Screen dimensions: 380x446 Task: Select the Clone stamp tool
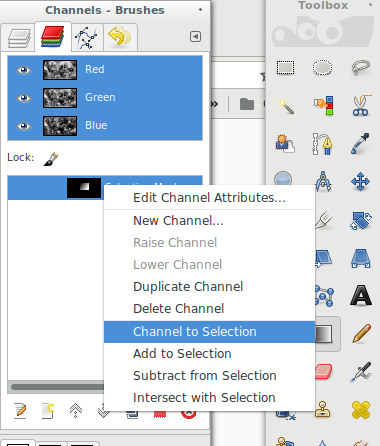(x=323, y=409)
